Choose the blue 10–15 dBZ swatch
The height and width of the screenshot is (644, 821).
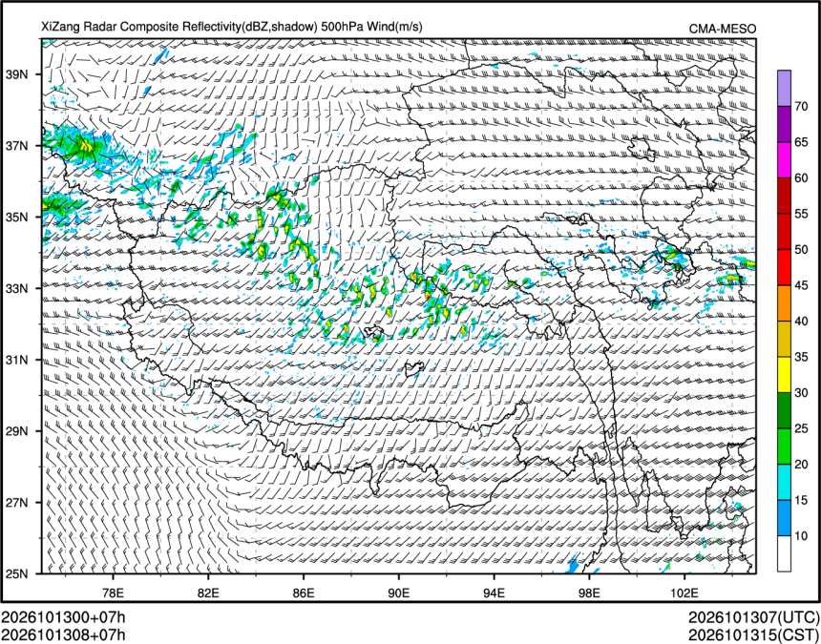[785, 517]
